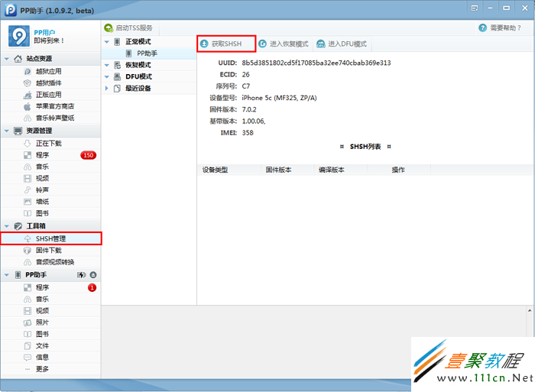Collapse the PP助手 device section arrow
Image resolution: width=535 pixels, height=392 pixels.
pyautogui.click(x=6, y=274)
